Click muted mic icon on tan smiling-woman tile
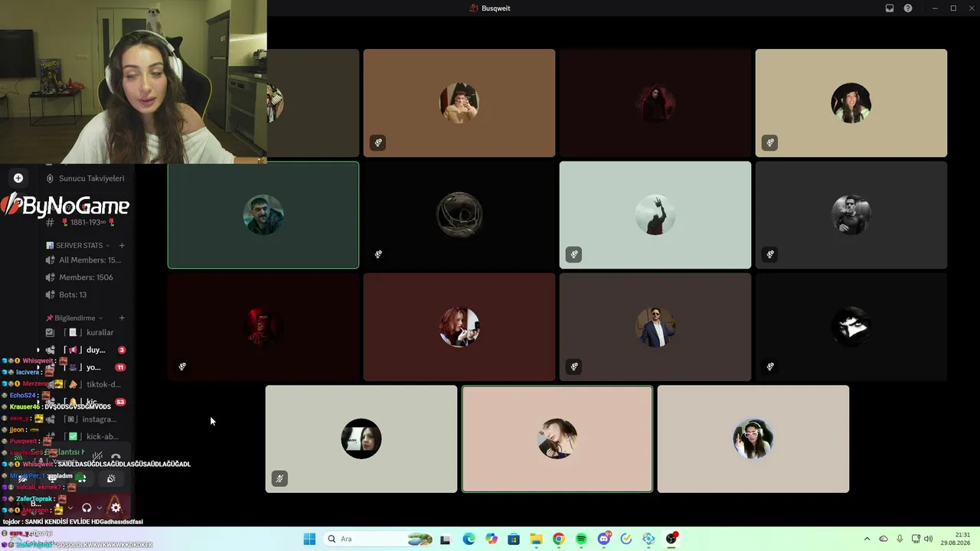980x551 pixels. 770,142
